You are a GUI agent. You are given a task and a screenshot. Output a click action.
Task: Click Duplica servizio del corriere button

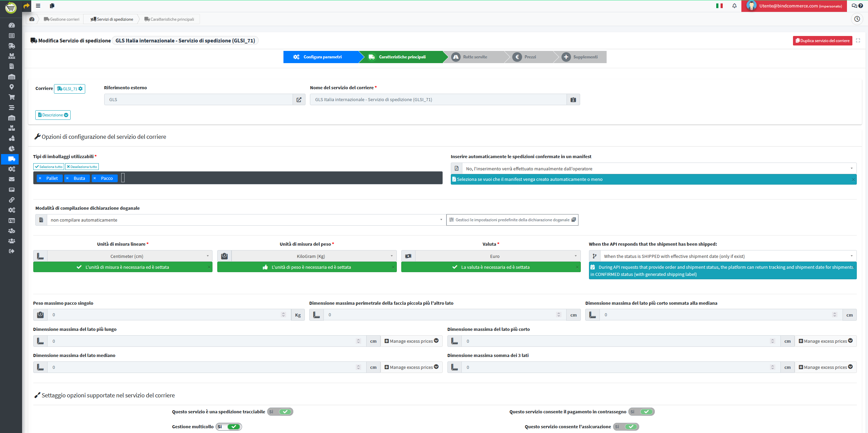click(822, 41)
